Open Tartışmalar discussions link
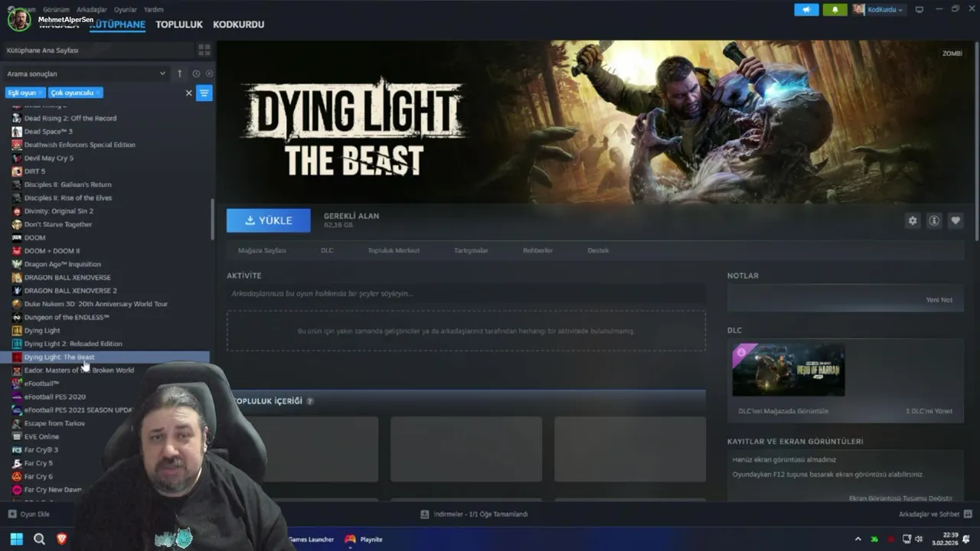 [471, 250]
